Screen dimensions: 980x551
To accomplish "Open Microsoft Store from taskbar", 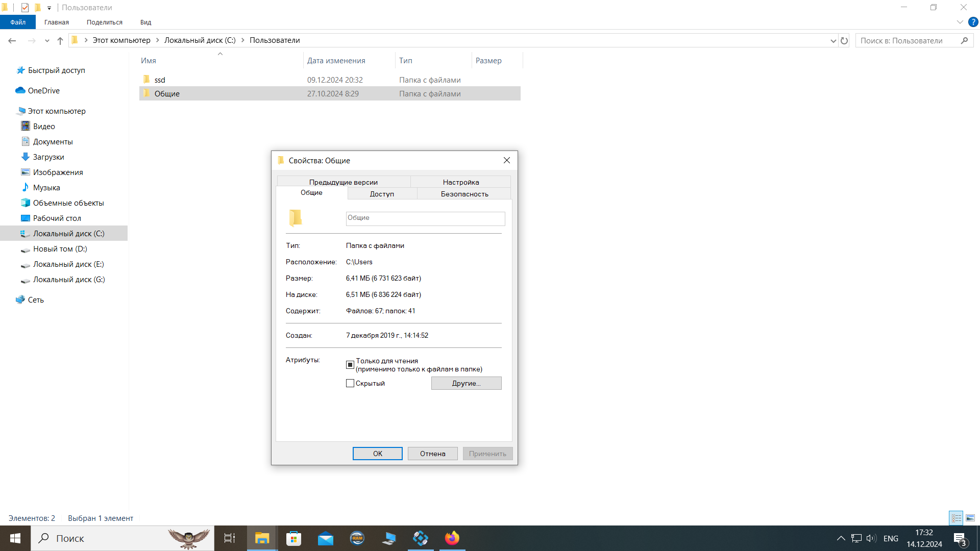I will [293, 538].
